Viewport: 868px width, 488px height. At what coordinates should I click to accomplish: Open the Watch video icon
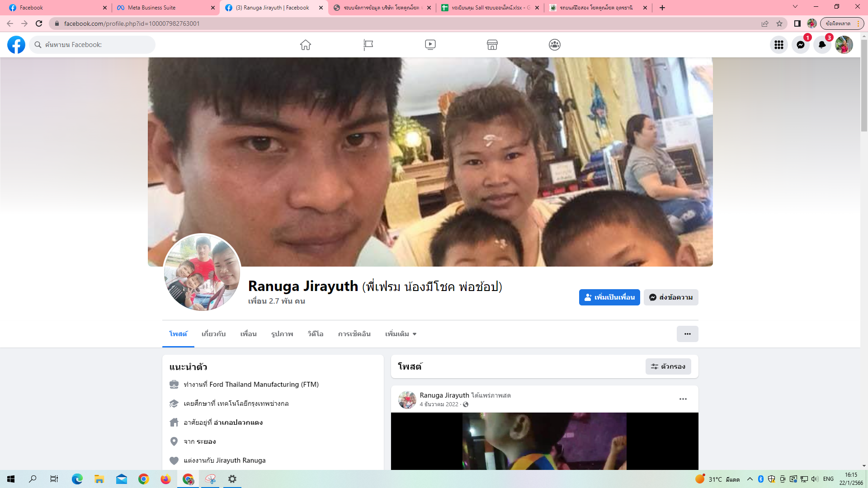click(x=430, y=45)
